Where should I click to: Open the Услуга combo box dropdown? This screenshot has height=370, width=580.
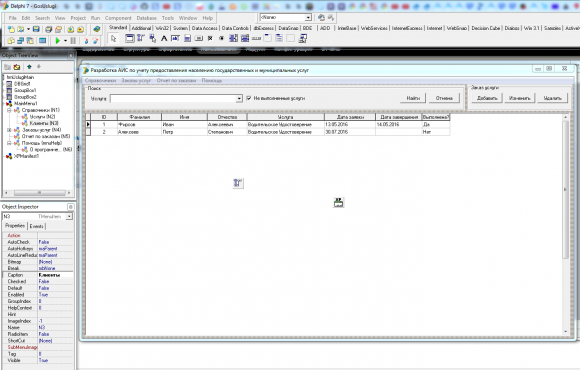[x=239, y=98]
